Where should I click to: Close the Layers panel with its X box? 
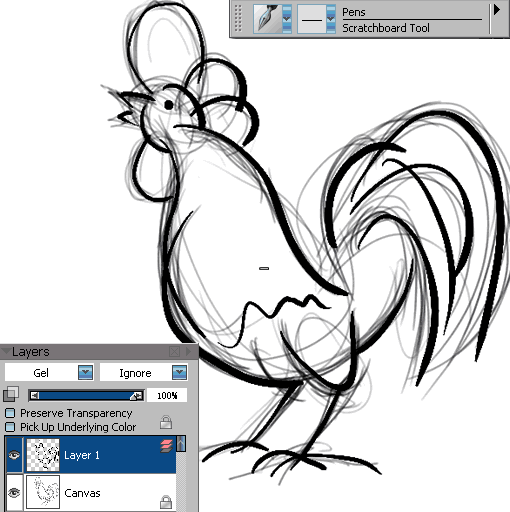175,351
